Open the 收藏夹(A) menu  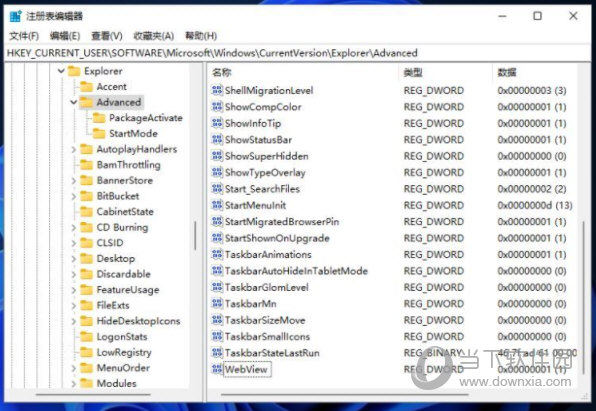[154, 36]
